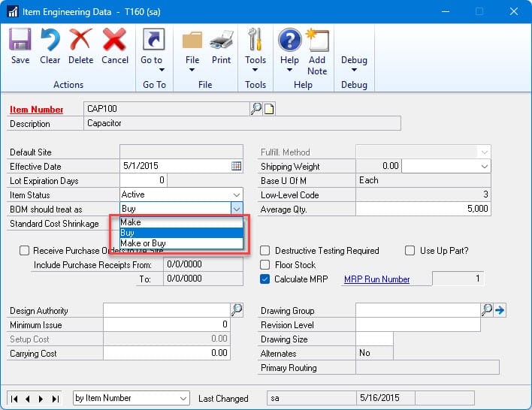Expand the Item Status dropdown
532x410 pixels.
click(236, 194)
